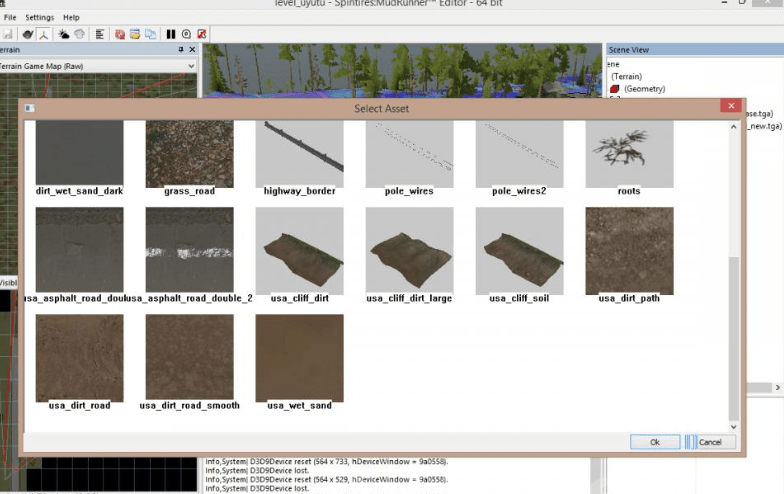Click the three-axis gizmo toolbar icon

(x=44, y=34)
